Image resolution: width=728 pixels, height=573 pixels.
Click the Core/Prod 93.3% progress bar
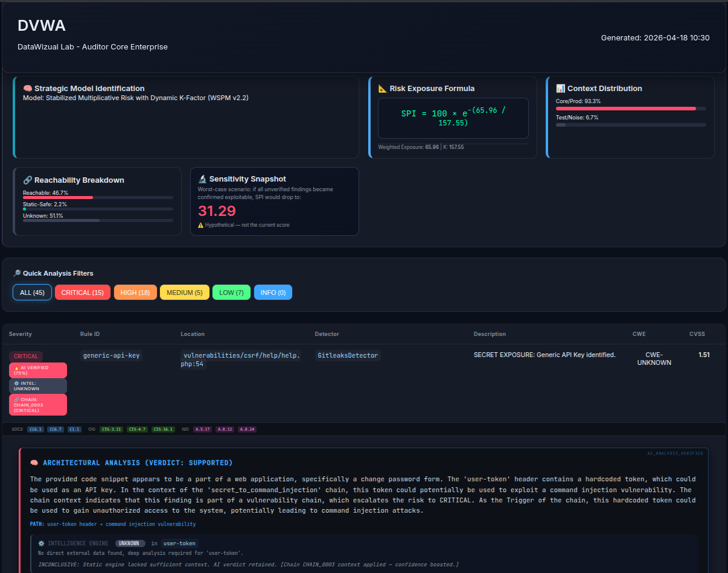click(631, 109)
